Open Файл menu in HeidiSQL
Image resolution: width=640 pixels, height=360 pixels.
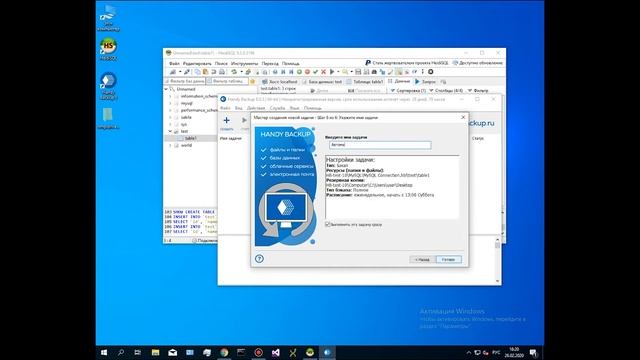coord(174,64)
